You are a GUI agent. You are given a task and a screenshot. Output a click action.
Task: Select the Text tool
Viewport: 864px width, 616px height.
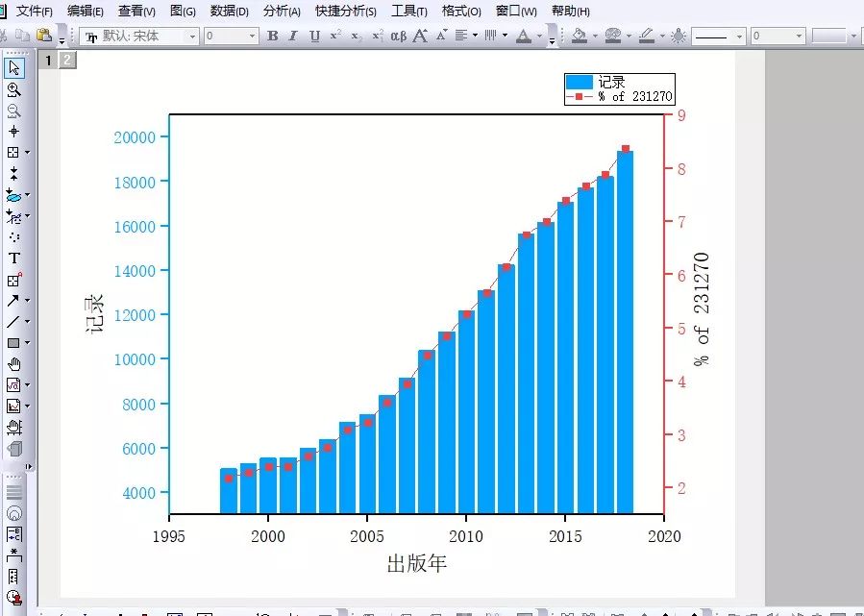click(13, 259)
